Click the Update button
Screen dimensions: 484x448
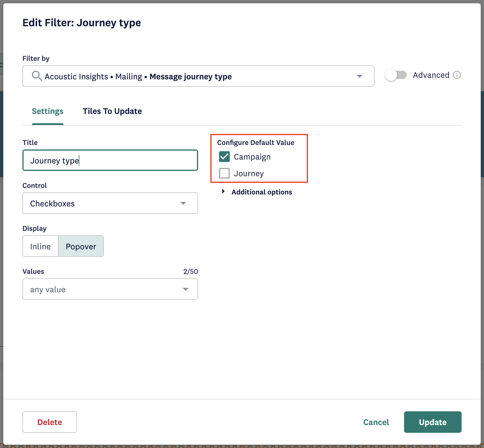click(x=432, y=422)
